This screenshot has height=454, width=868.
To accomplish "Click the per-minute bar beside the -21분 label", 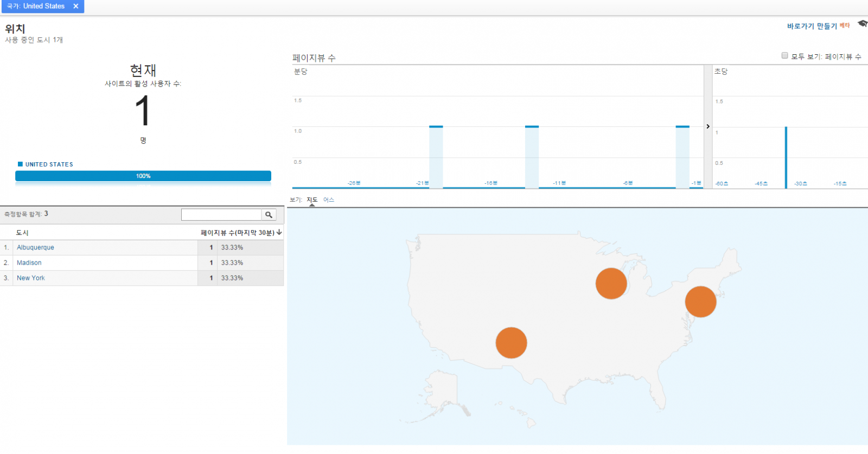I will 436,157.
